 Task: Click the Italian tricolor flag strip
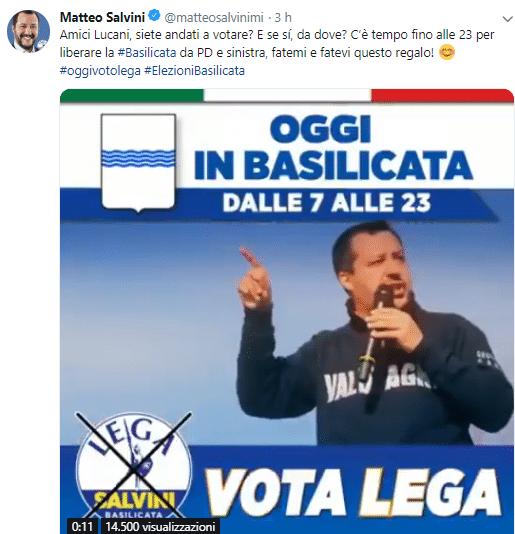point(286,95)
